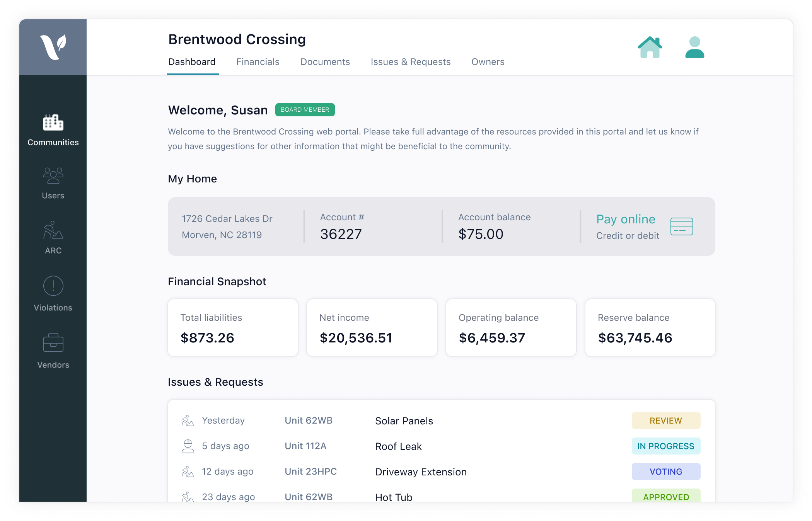Click the IN PROGRESS status badge

tap(666, 446)
